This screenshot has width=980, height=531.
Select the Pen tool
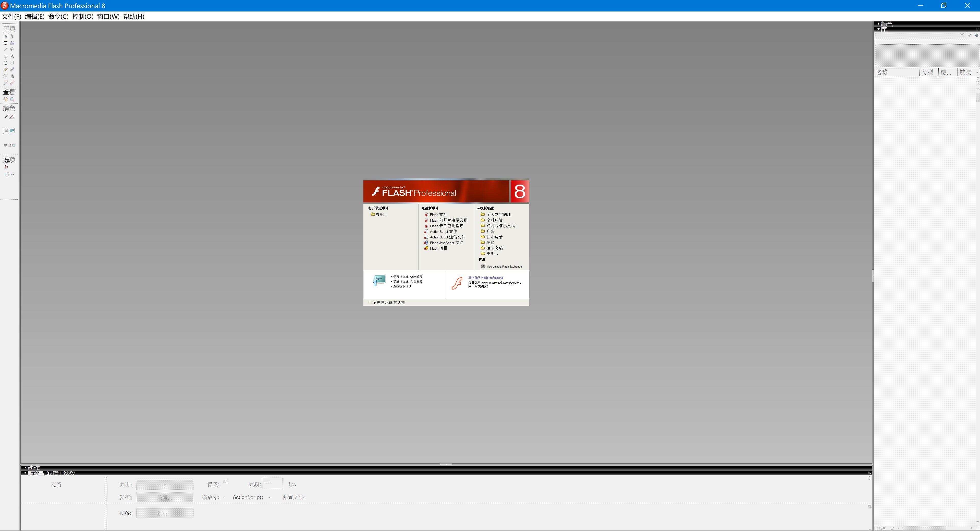point(5,56)
